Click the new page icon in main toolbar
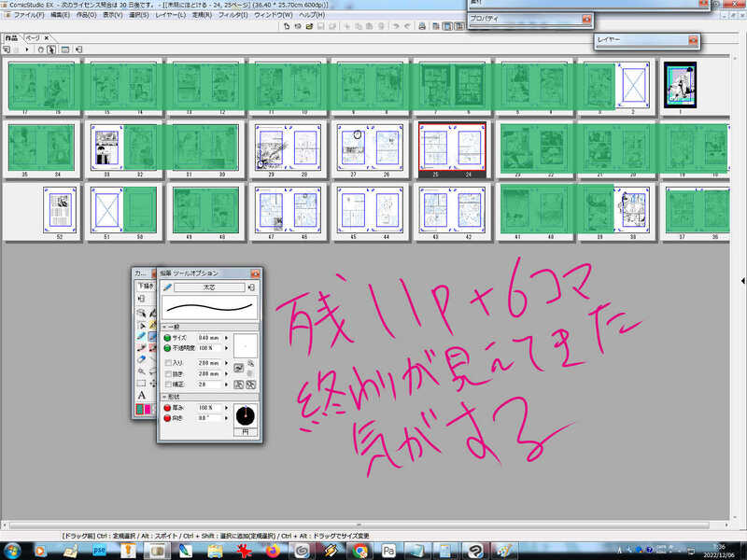747x560 pixels. coord(287,26)
